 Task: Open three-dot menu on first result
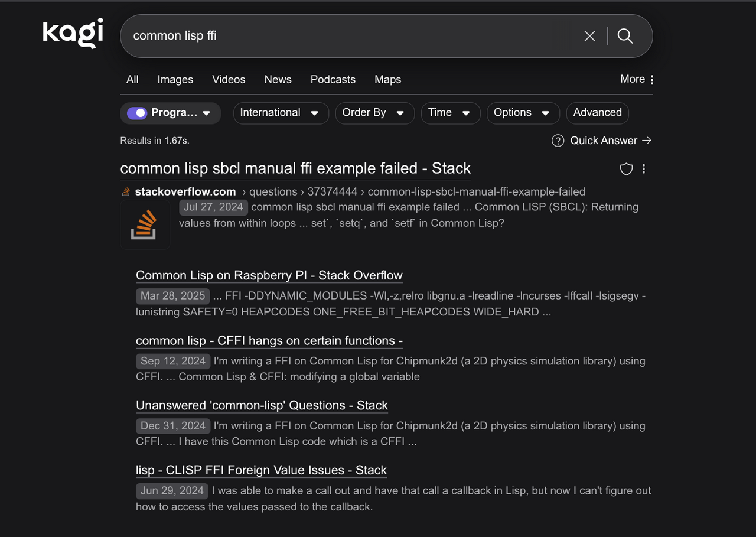644,169
